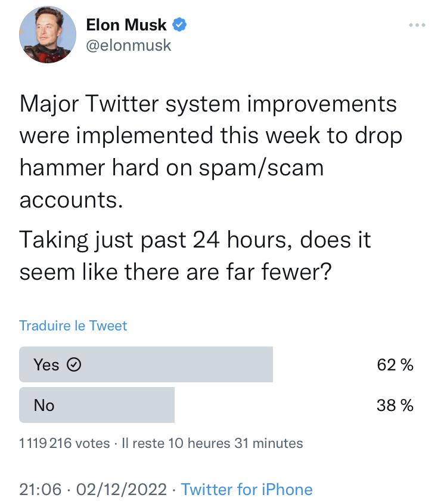Click the @elonmusk handle

tap(129, 45)
